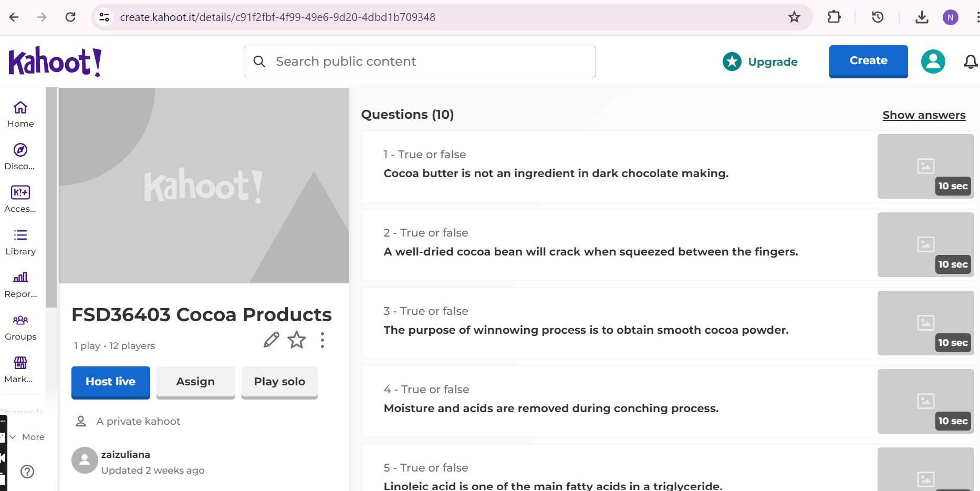Click question 4 image thumbnail
The image size is (980, 491).
click(926, 401)
